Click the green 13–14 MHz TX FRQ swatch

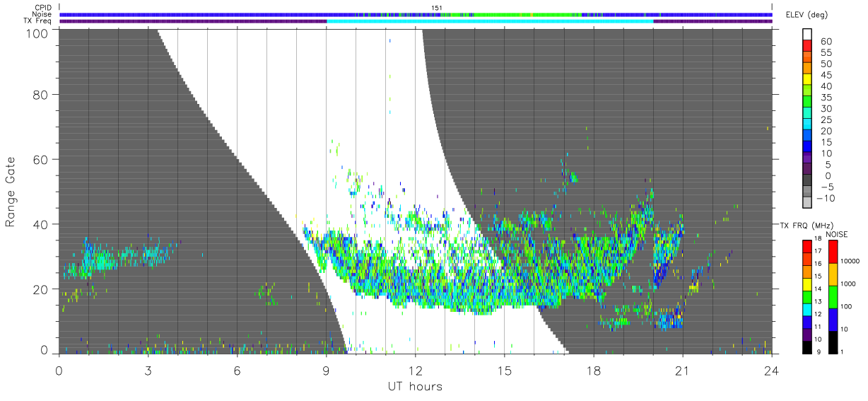point(807,296)
